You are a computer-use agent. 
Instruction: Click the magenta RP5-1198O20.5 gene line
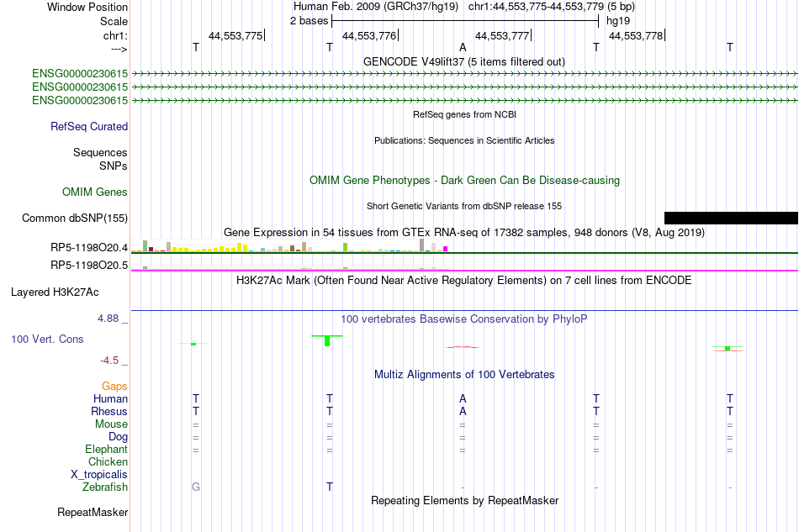tap(464, 271)
